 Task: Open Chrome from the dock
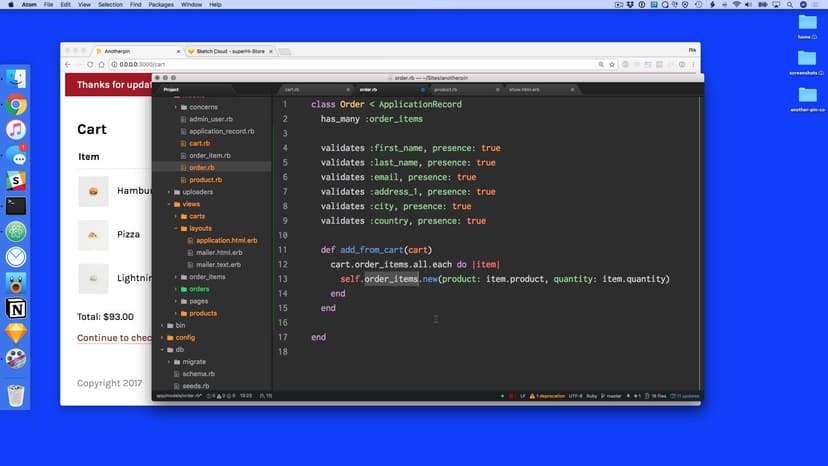coord(16,104)
